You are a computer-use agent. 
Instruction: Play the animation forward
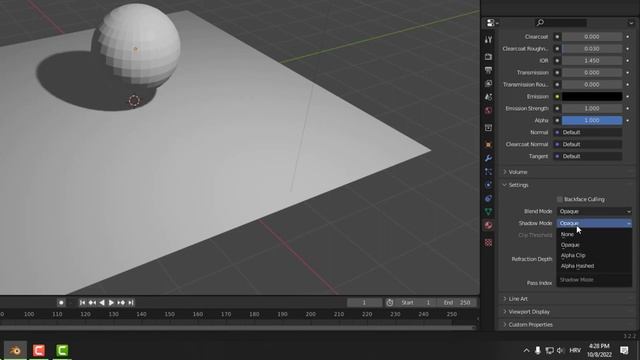[111, 302]
